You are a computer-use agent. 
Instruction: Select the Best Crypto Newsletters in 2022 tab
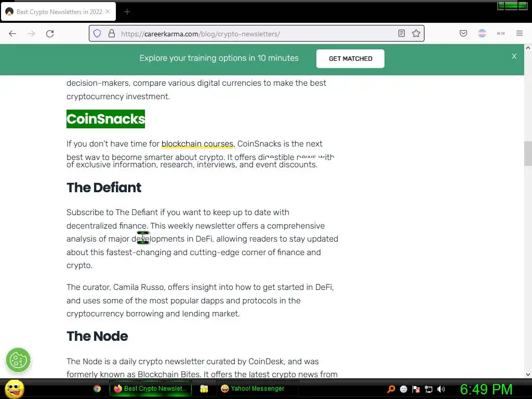tap(58, 11)
